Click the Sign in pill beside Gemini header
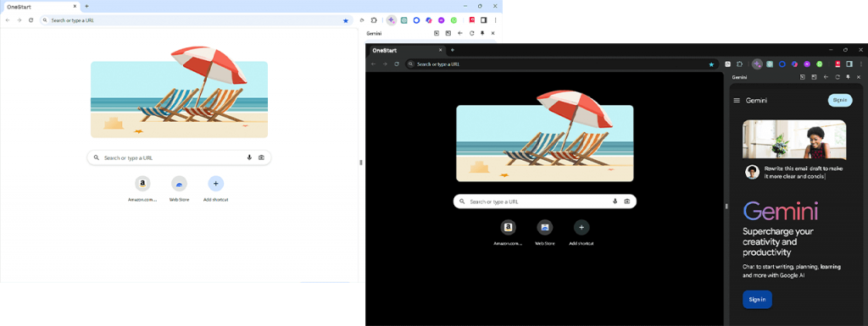The height and width of the screenshot is (326, 868). tap(840, 100)
